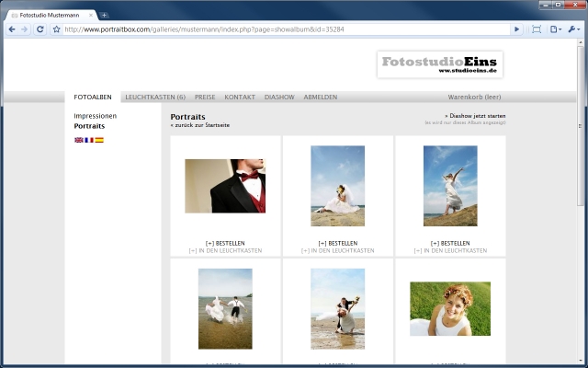Click the fullscreen brackets toolbar icon

[537, 29]
